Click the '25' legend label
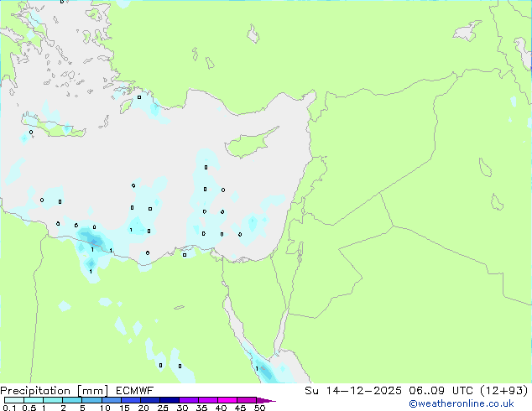The height and width of the screenshot is (411, 532). pos(163,408)
